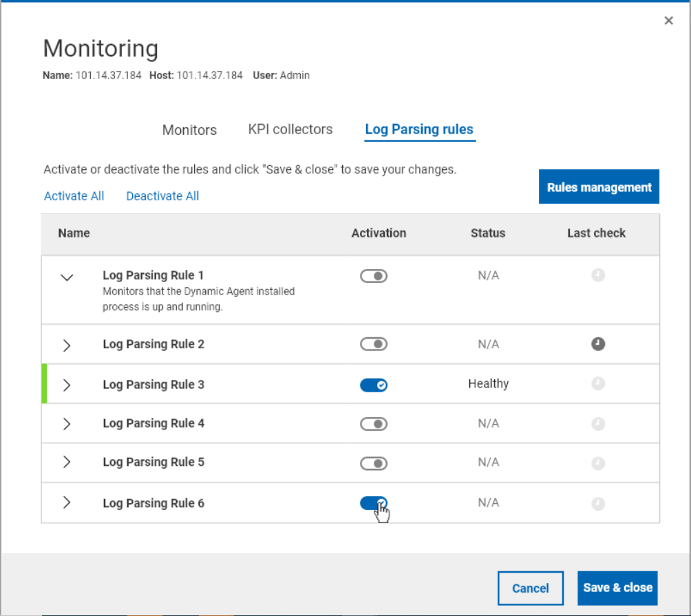691x616 pixels.
Task: Turn on Log Parsing Rule 2 activation
Action: pyautogui.click(x=374, y=344)
